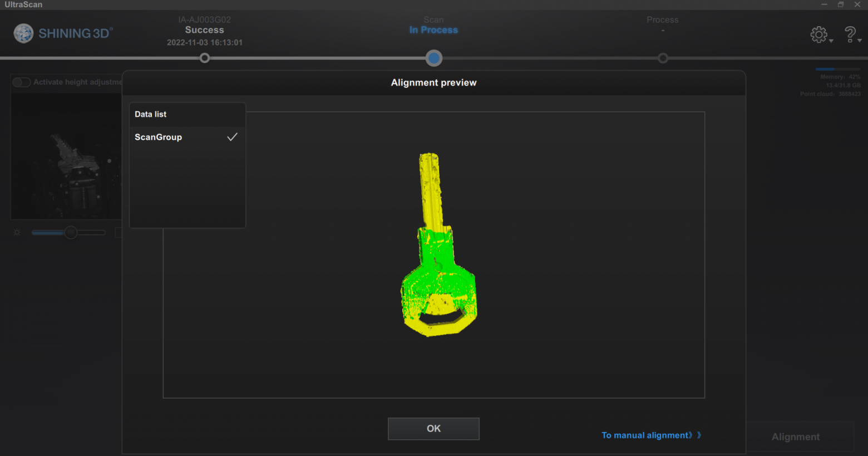The height and width of the screenshot is (456, 868).
Task: Confirm alignment with the OK button
Action: click(x=433, y=429)
